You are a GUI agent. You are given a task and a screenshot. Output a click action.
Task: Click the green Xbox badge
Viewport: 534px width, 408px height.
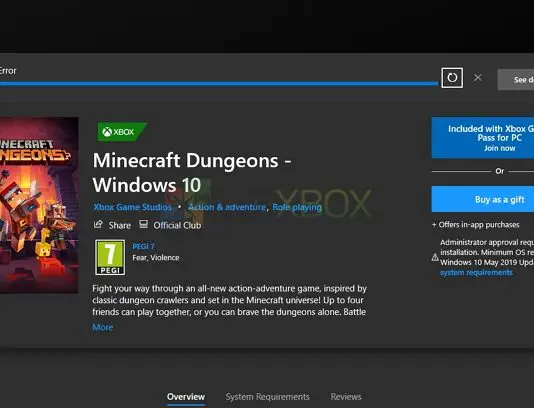[122, 131]
